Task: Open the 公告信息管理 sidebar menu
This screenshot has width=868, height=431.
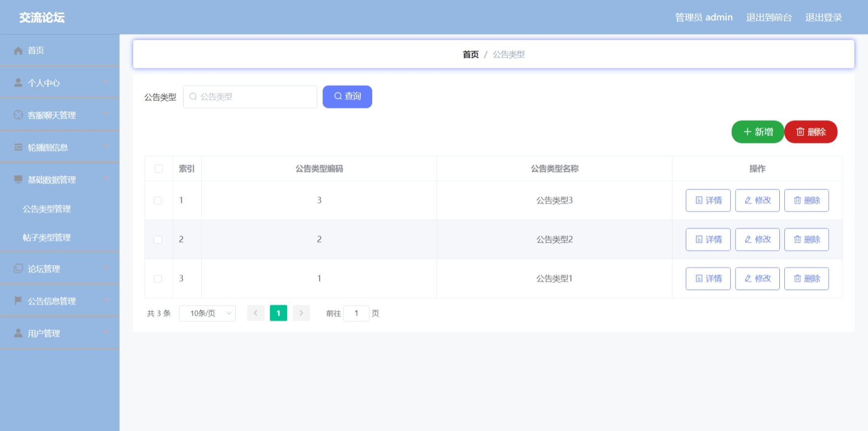Action: pyautogui.click(x=60, y=301)
